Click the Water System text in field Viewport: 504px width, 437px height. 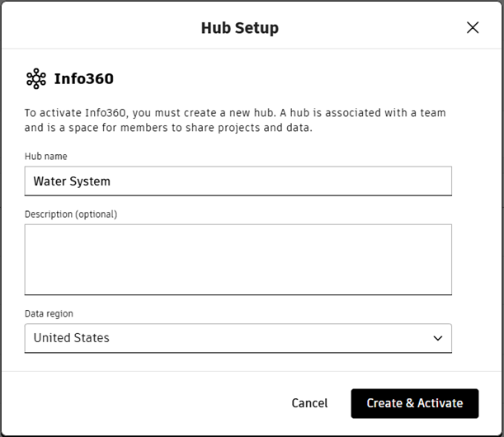pos(72,181)
